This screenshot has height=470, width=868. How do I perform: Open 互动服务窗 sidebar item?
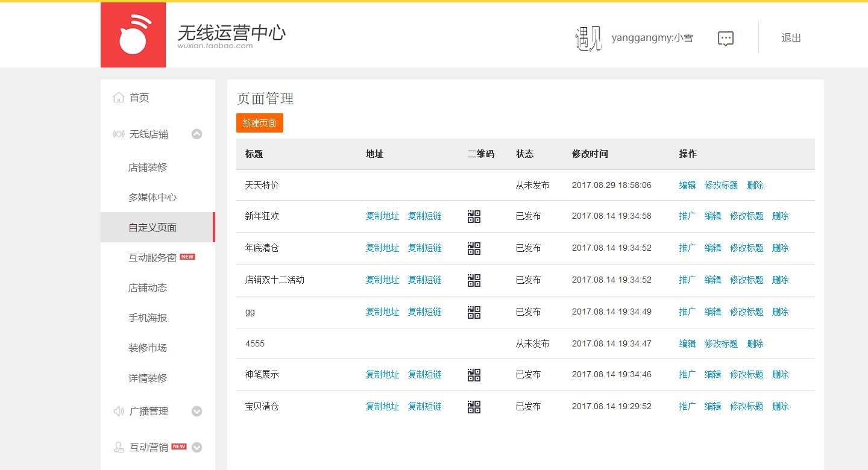point(153,258)
